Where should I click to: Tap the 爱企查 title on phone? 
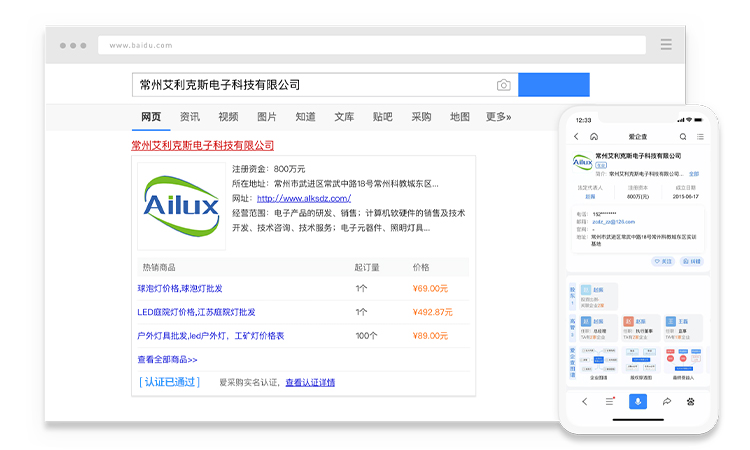pyautogui.click(x=638, y=137)
